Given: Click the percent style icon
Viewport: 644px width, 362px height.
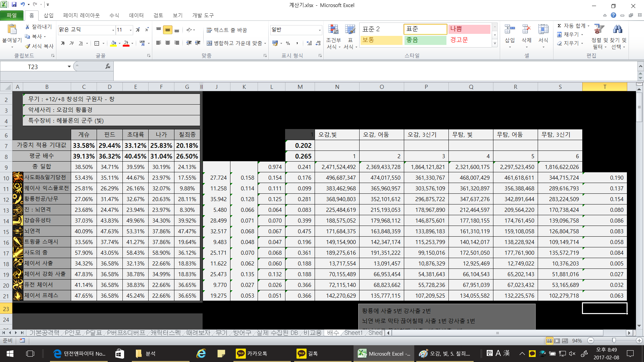Looking at the screenshot, I should (288, 43).
